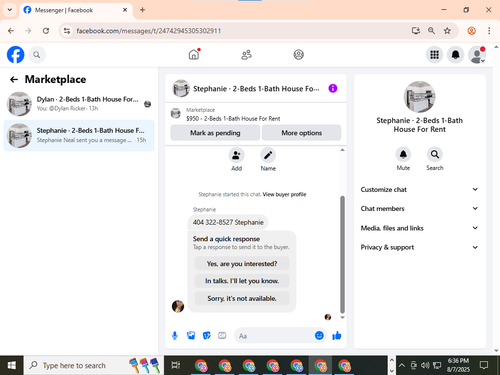The width and height of the screenshot is (500, 375).
Task: Open volume control in system tray
Action: [x=425, y=365]
